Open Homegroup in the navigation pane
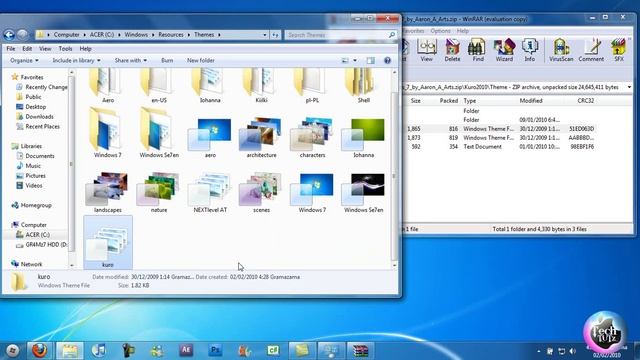The width and height of the screenshot is (640, 360). [x=36, y=205]
